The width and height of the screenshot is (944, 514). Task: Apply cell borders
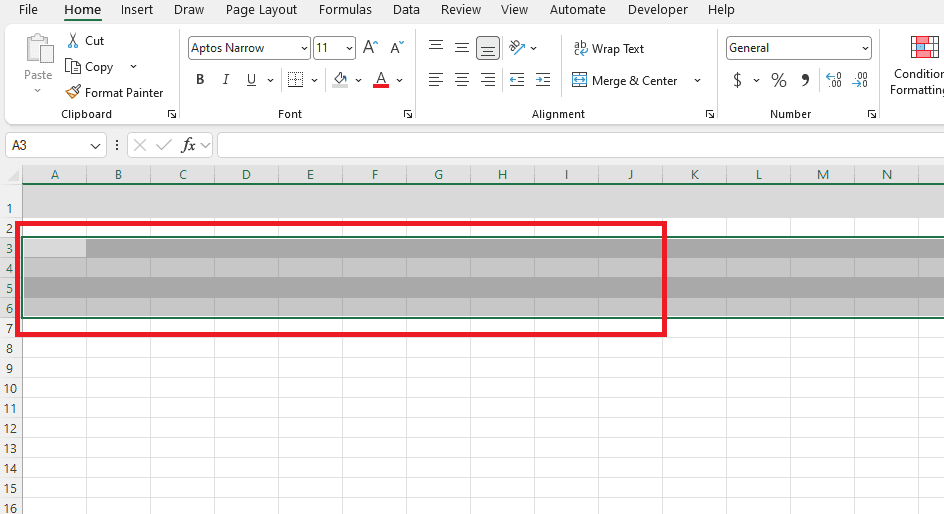tap(295, 79)
